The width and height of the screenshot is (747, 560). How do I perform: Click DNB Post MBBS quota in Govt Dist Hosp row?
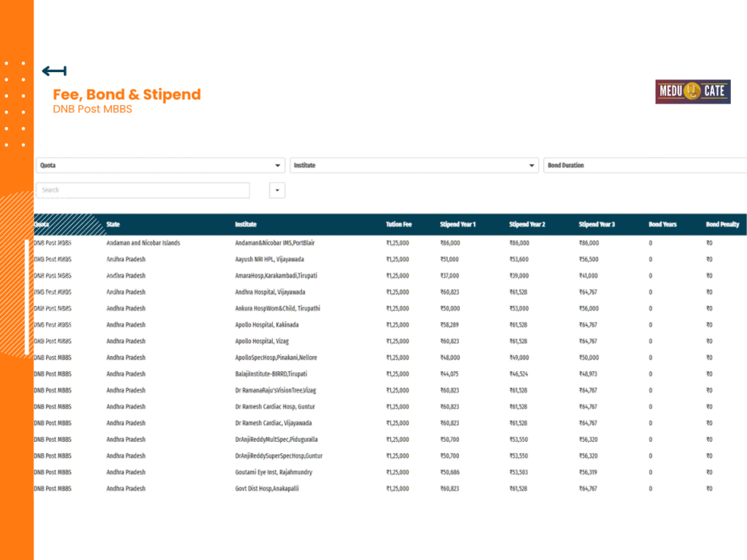coord(53,489)
